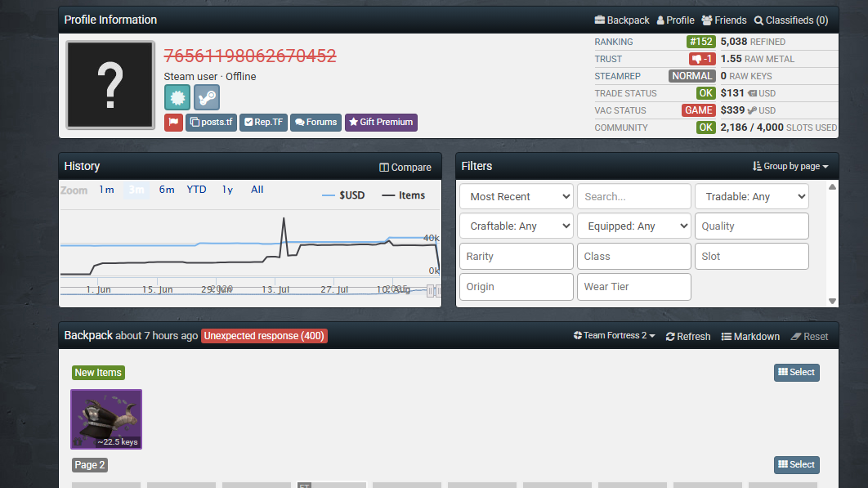Click the New Items label
Image resolution: width=868 pixels, height=488 pixels.
tap(99, 372)
